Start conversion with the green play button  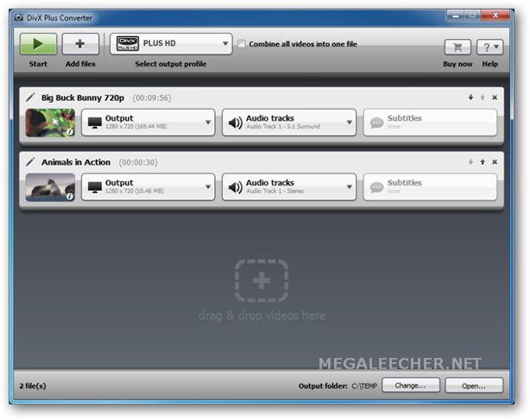point(38,44)
